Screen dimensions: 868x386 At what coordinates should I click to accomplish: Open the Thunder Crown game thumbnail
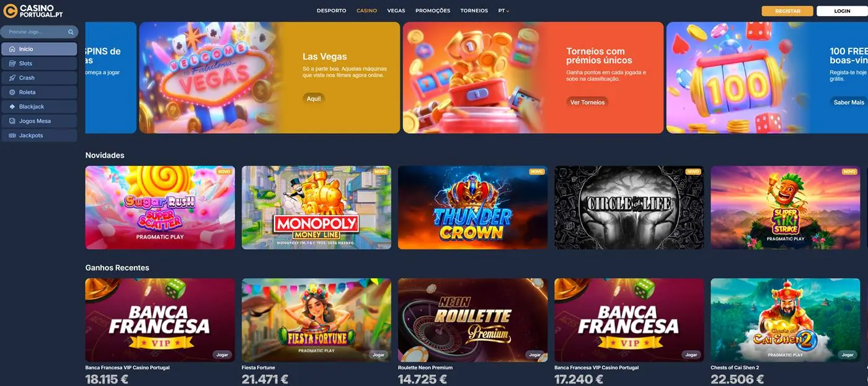pos(472,208)
